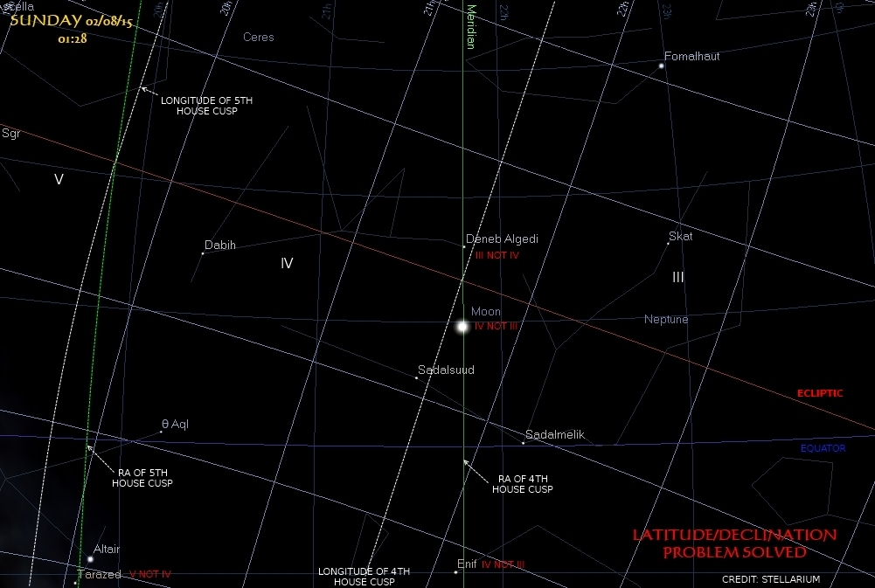Click the LATITUDE/DECLINATION PROBLEM SOLVED caption
Viewport: 875px width, 588px height.
[x=733, y=543]
